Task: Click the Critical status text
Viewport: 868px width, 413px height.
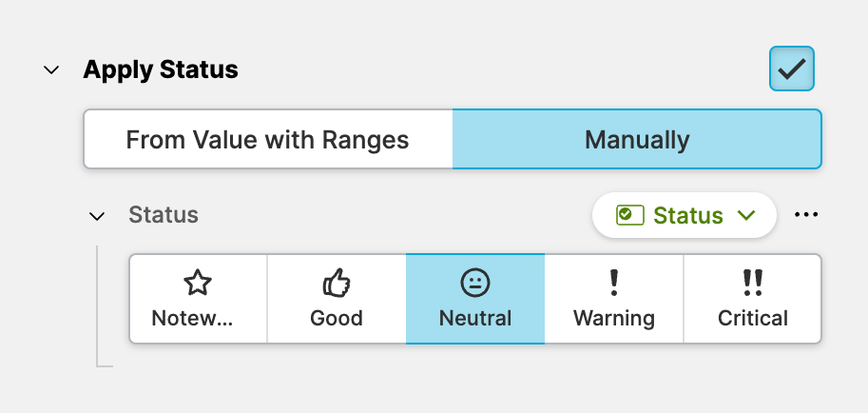Action: (x=752, y=318)
